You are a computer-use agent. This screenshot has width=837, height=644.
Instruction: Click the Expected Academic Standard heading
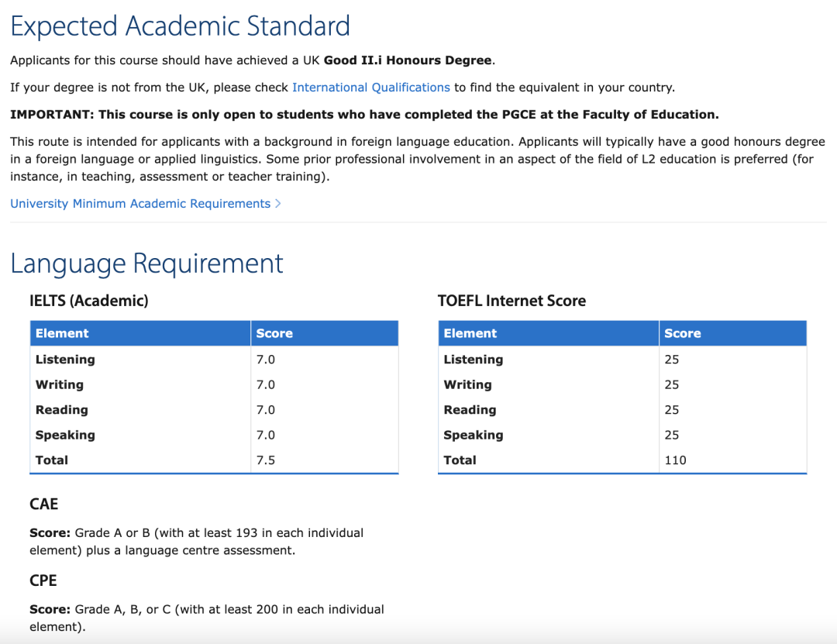(x=180, y=27)
